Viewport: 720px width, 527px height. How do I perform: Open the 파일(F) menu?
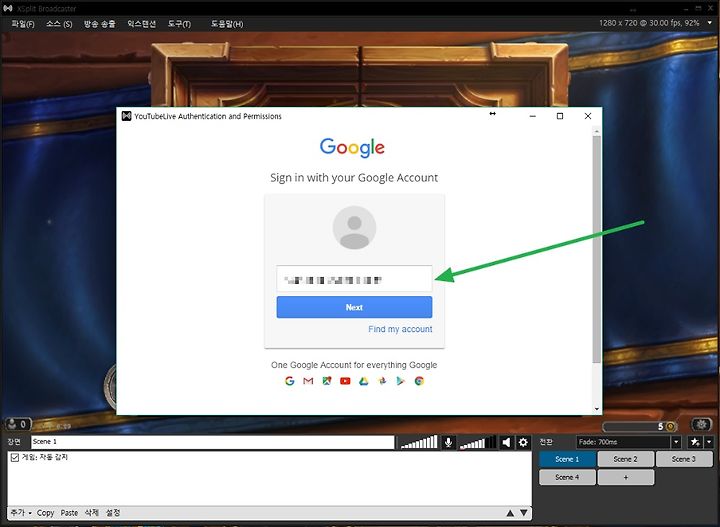[x=22, y=24]
